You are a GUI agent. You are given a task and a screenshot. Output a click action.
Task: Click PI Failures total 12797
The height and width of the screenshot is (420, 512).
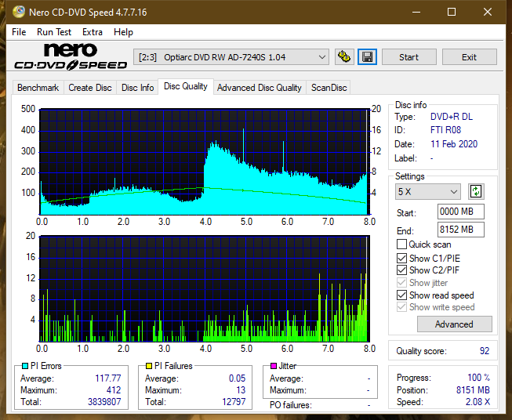(x=234, y=402)
